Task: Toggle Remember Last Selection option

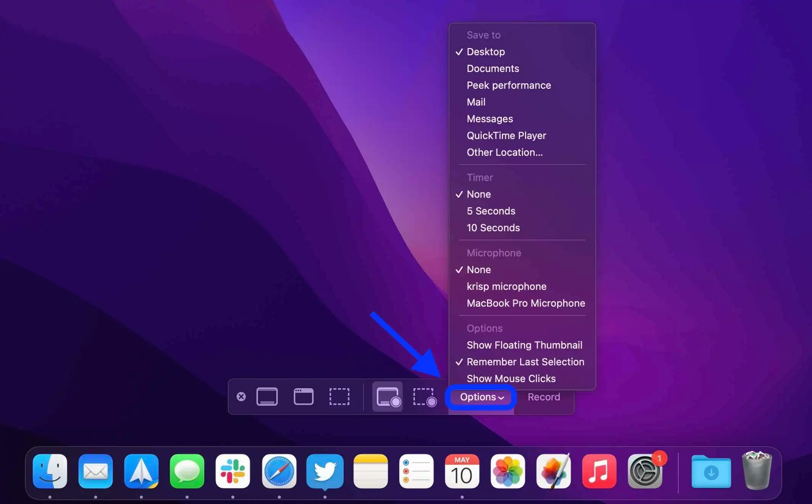Action: coord(525,362)
